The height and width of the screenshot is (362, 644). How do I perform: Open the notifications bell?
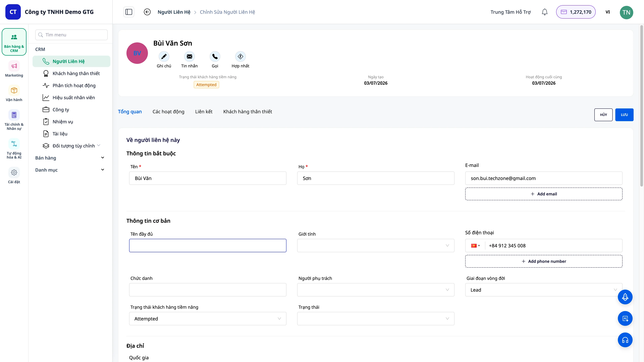545,12
